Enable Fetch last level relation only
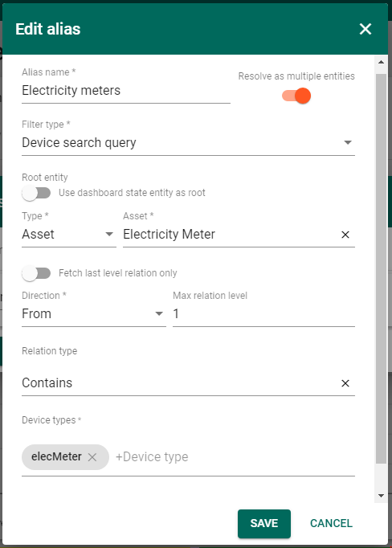Image resolution: width=392 pixels, height=548 pixels. 36,273
